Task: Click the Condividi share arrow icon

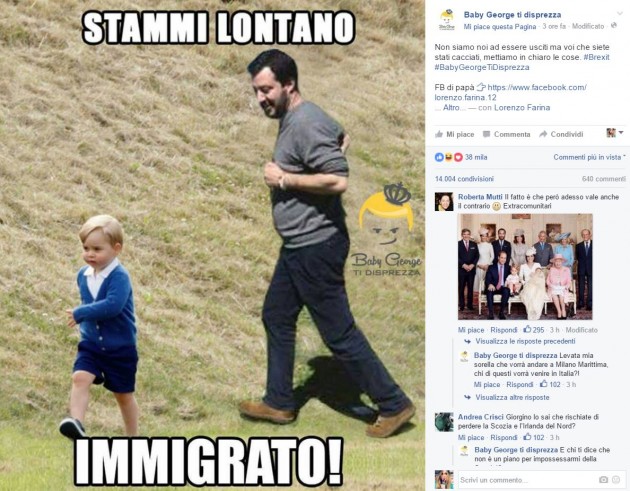Action: click(543, 134)
